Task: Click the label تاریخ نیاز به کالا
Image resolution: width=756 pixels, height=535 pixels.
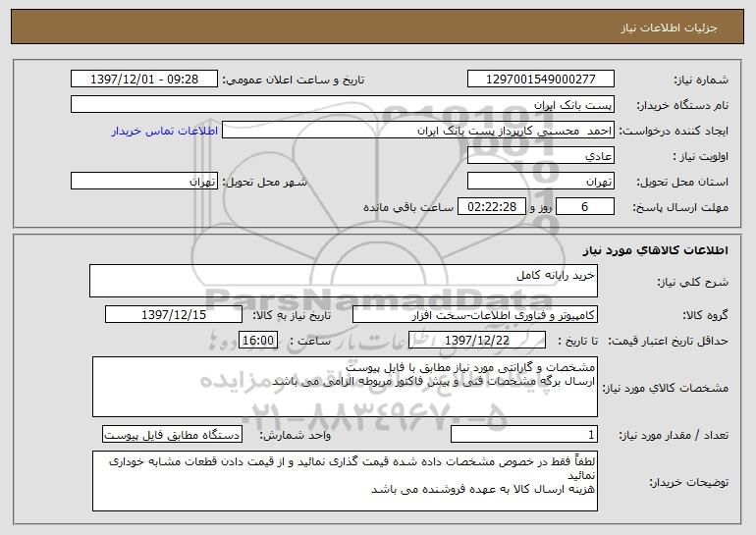Action: (x=292, y=315)
